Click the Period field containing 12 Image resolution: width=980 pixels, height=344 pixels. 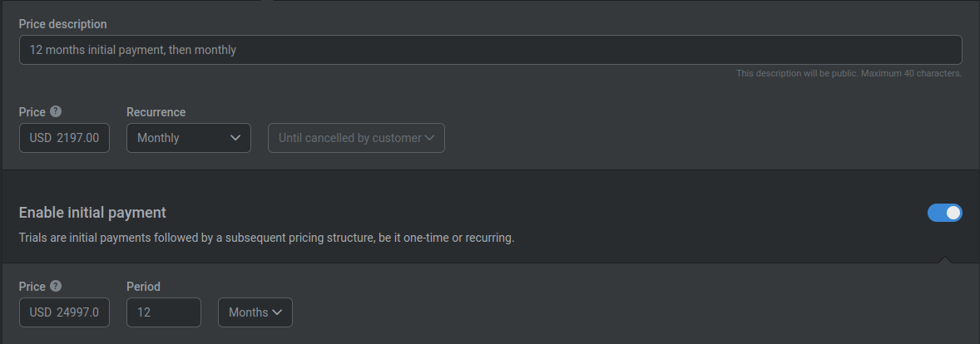click(164, 312)
